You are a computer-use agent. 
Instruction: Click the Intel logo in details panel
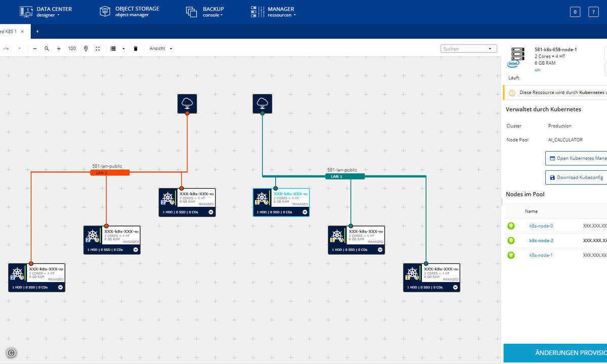coord(513,64)
